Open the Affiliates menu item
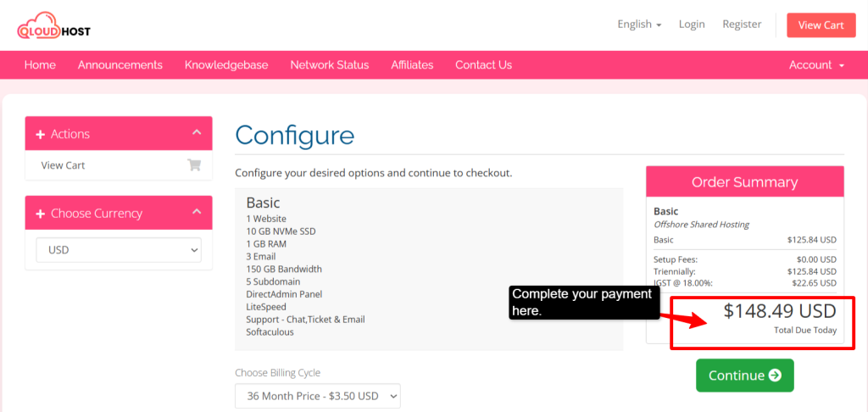This screenshot has height=412, width=868. click(x=413, y=64)
